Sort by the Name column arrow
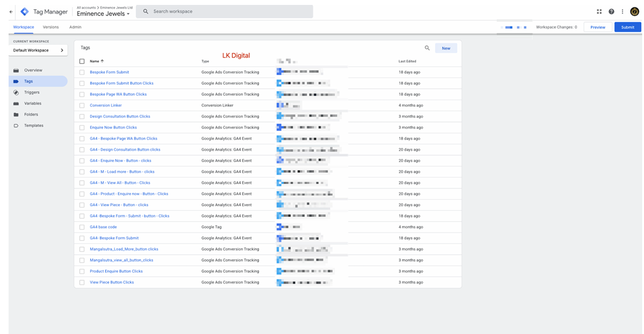 click(x=103, y=61)
